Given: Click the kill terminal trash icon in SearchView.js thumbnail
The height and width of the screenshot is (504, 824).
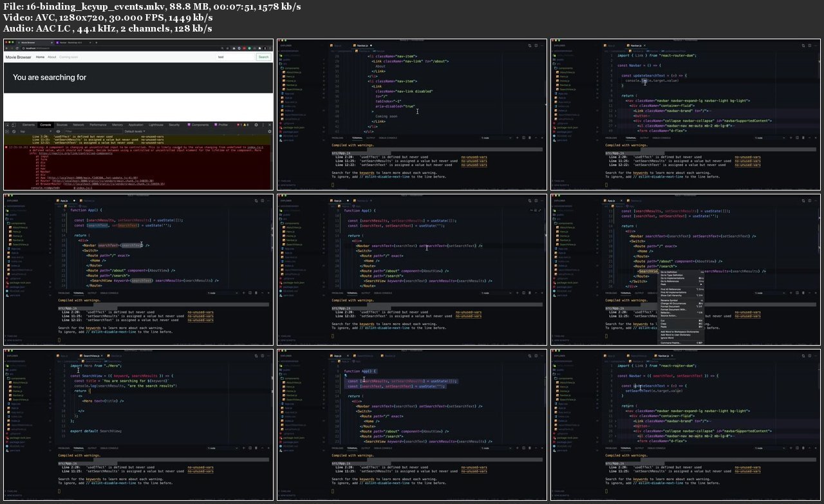Looking at the screenshot, I should tap(255, 448).
